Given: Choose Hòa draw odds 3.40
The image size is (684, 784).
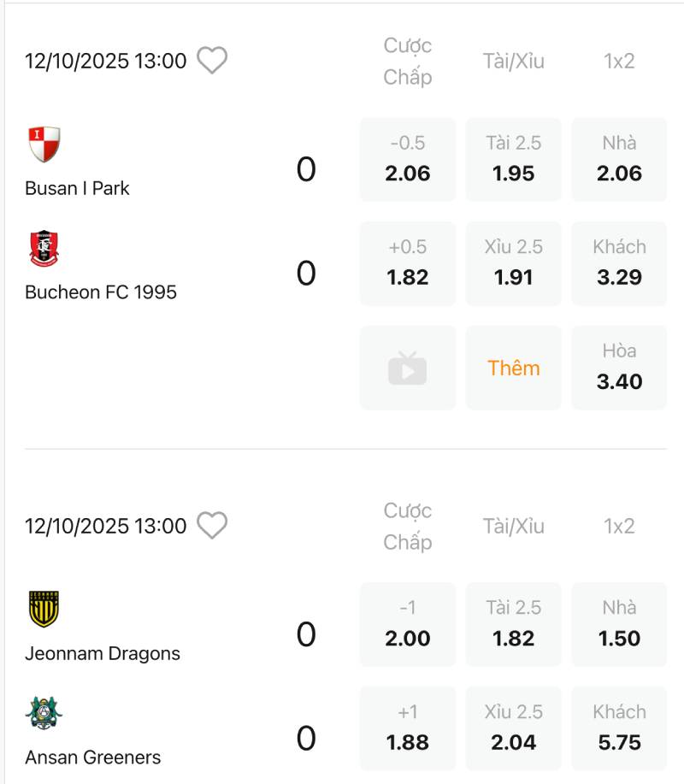Looking at the screenshot, I should 619,368.
